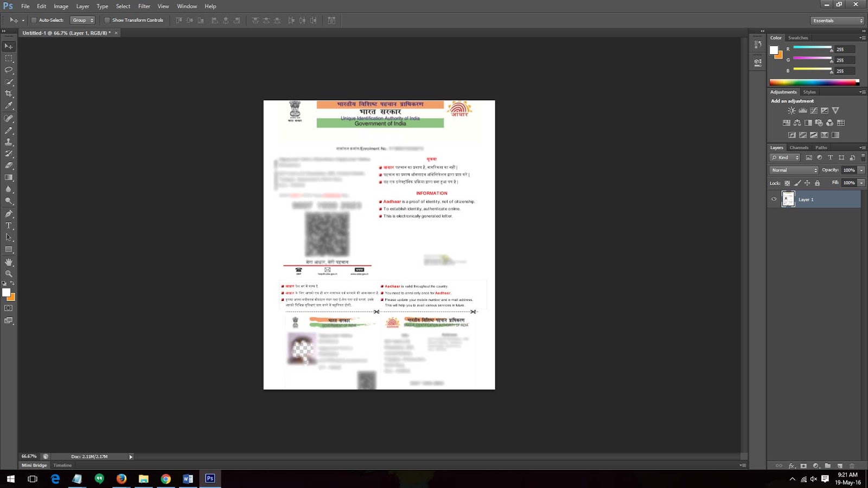Open the Opacity slider dropdown arrow
This screenshot has width=868, height=488.
(x=861, y=170)
